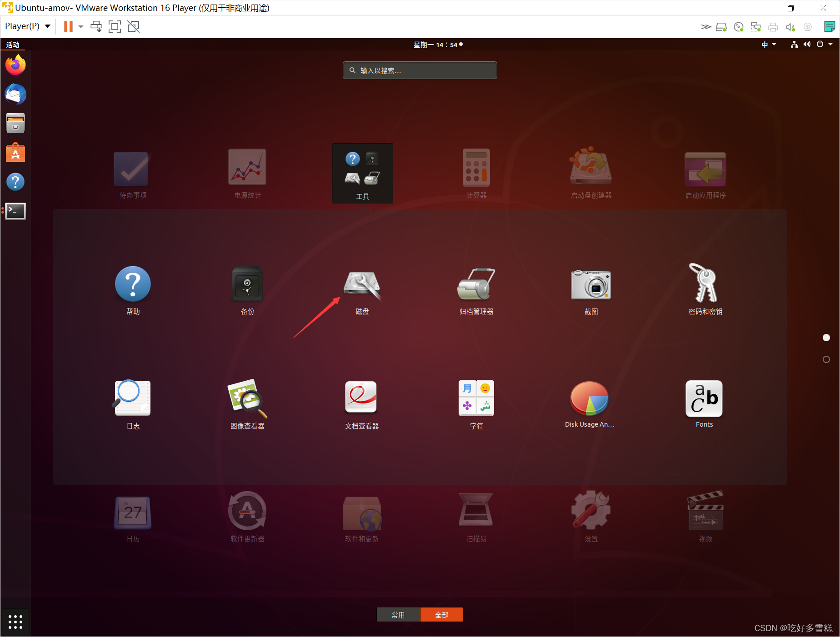The height and width of the screenshot is (637, 840).
Task: Click the volume icon in top bar
Action: pyautogui.click(x=807, y=45)
